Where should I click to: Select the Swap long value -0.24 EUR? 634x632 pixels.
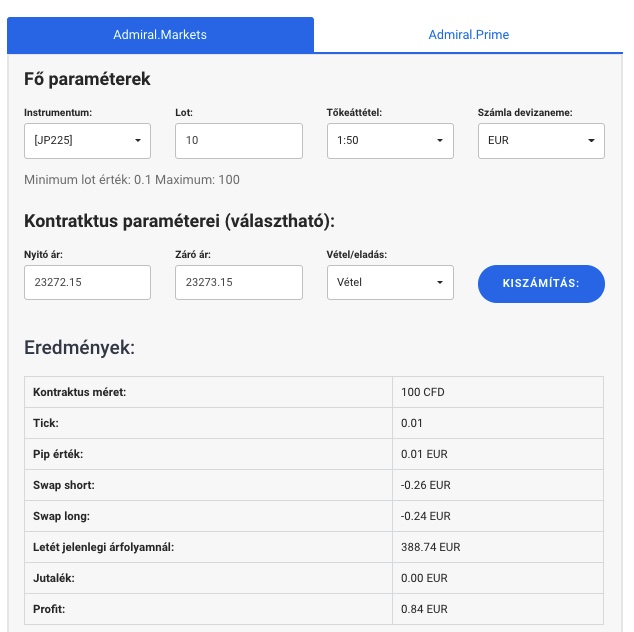[x=425, y=516]
